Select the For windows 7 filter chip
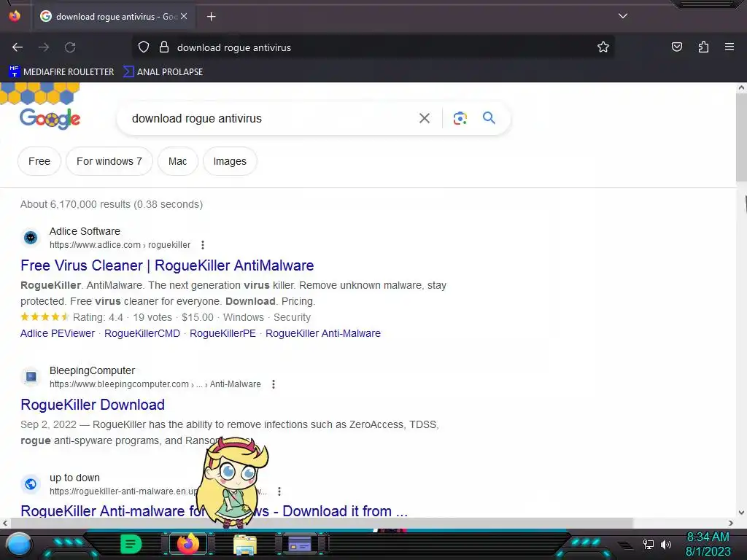This screenshot has height=560, width=747. coord(109,161)
